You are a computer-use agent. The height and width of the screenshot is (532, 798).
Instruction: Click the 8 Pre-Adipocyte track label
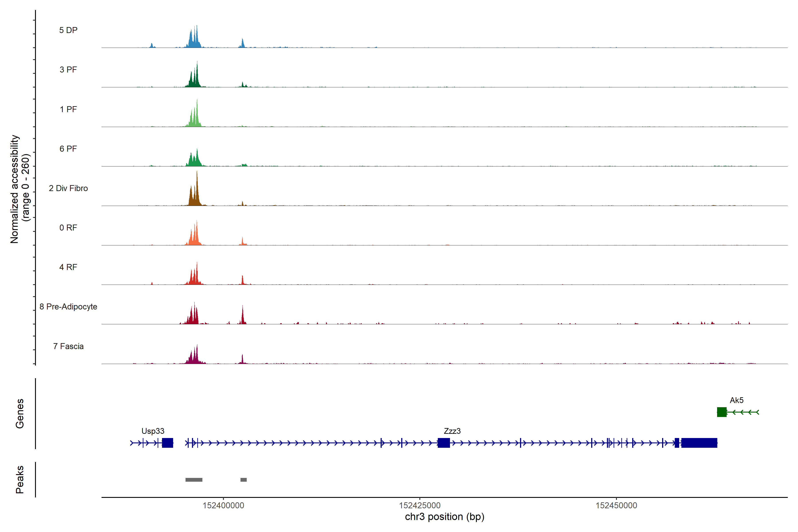[x=68, y=307]
